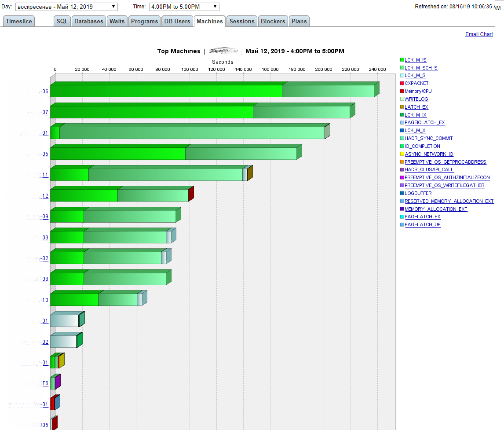Image resolution: width=504 pixels, height=430 pixels.
Task: Click the dark red segment on machine 12's bar
Action: (x=191, y=194)
